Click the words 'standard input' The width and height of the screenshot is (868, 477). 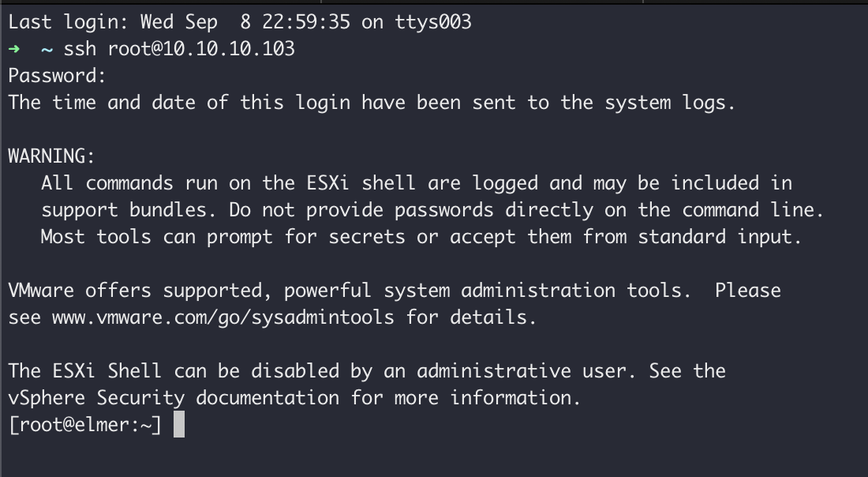point(720,237)
